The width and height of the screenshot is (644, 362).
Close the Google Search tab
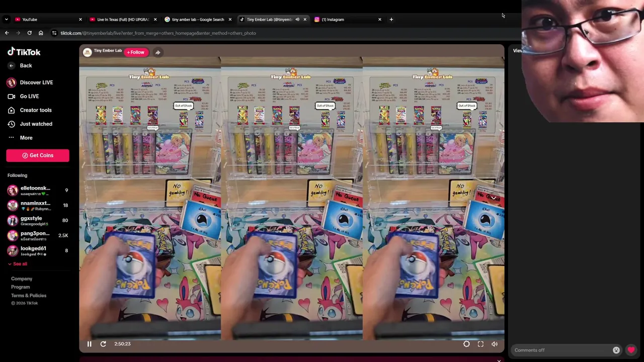pos(230,20)
